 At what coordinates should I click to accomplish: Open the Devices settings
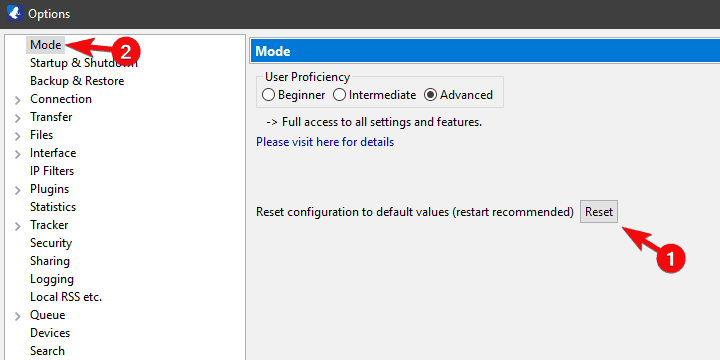tap(50, 332)
